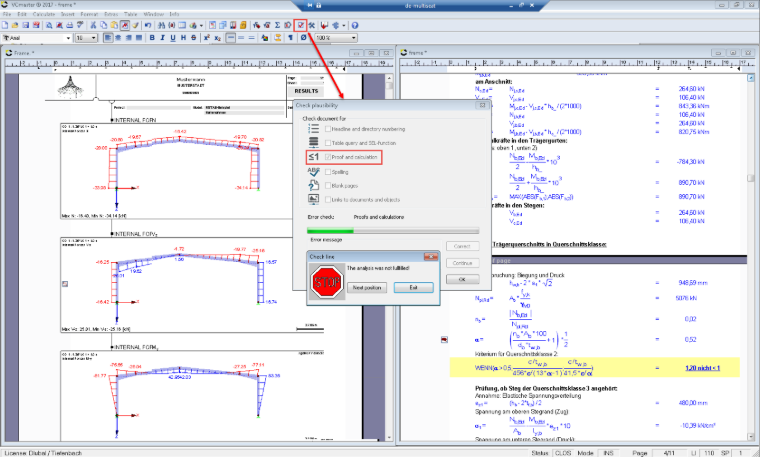Open the font name dropdown
Screen dimensions: 760x457
tap(37, 38)
